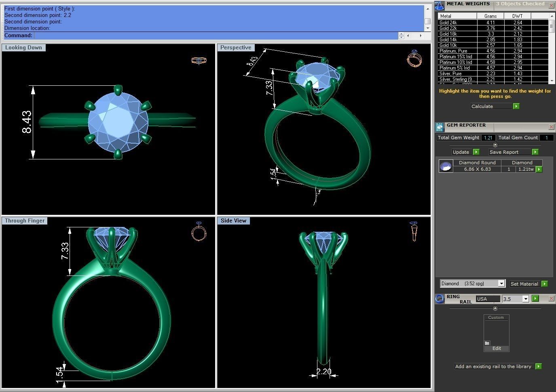The width and height of the screenshot is (556, 392).
Task: Click the USA ring size standard field
Action: pyautogui.click(x=488, y=299)
